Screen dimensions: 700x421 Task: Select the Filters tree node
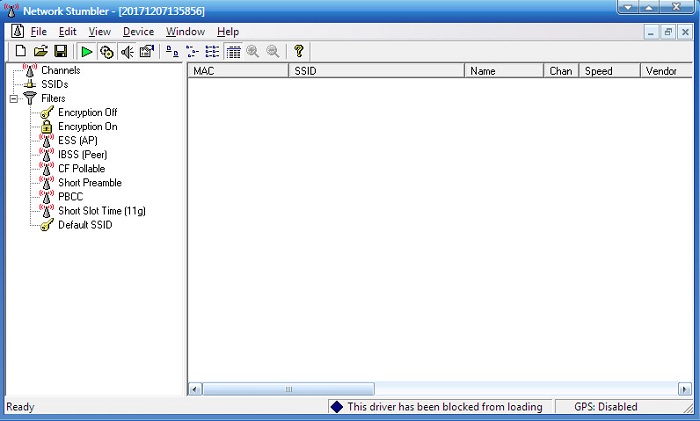[53, 98]
